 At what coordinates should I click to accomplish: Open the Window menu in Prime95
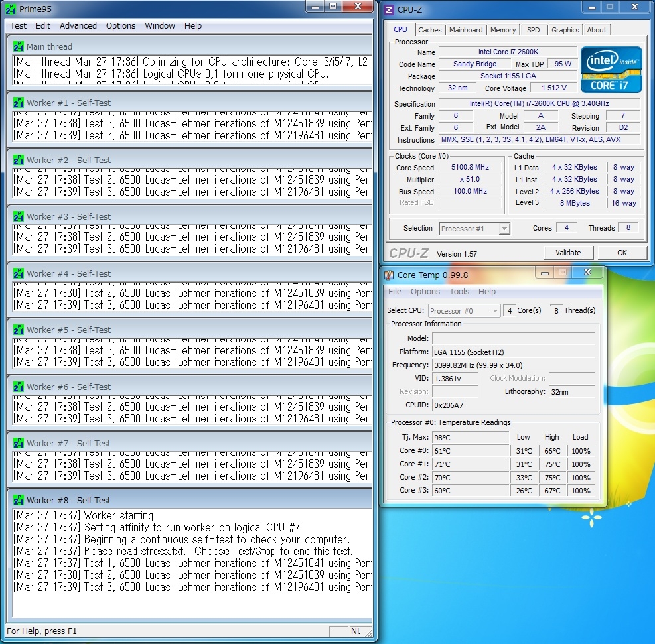click(x=160, y=25)
